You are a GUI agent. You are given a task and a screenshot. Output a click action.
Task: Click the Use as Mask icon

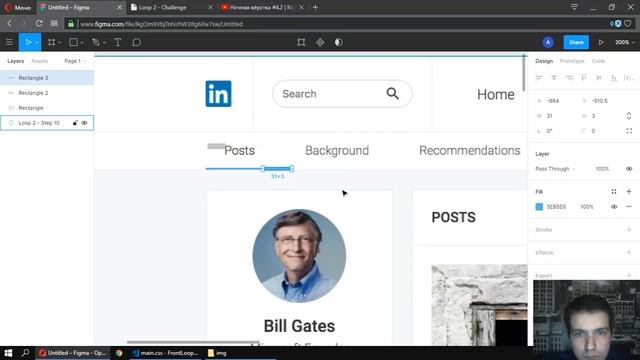339,42
